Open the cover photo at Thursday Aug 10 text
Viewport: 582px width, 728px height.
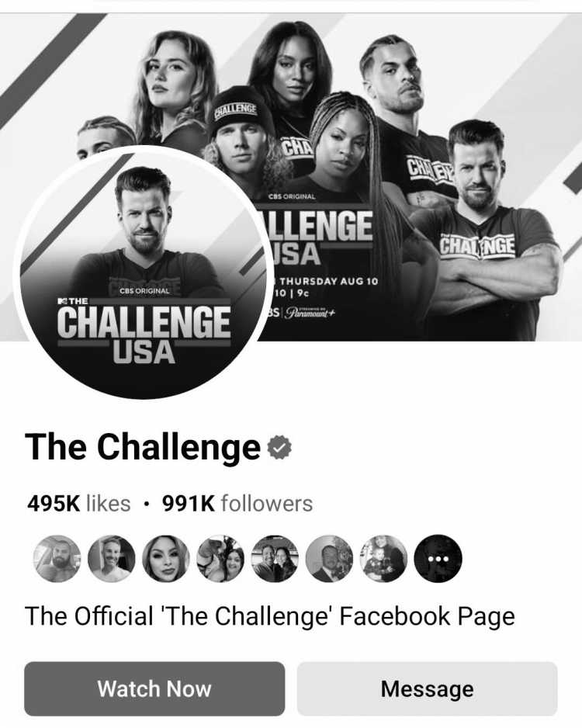click(x=328, y=282)
